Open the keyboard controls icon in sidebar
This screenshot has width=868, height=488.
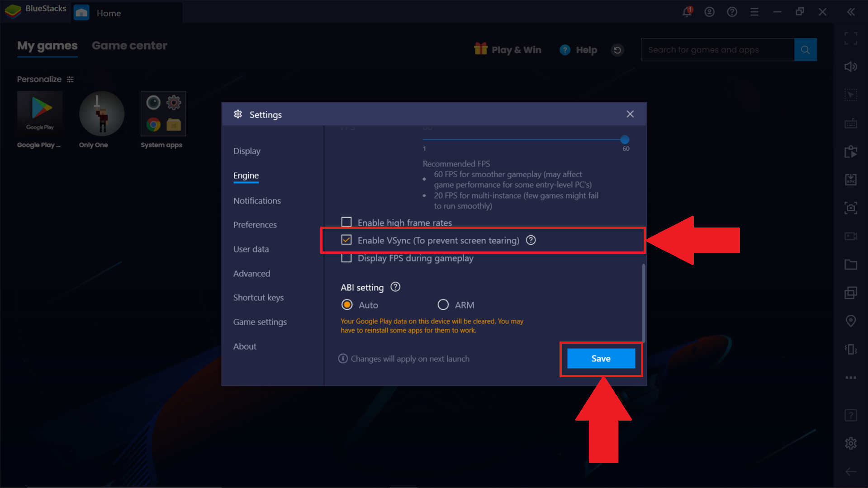click(x=851, y=123)
